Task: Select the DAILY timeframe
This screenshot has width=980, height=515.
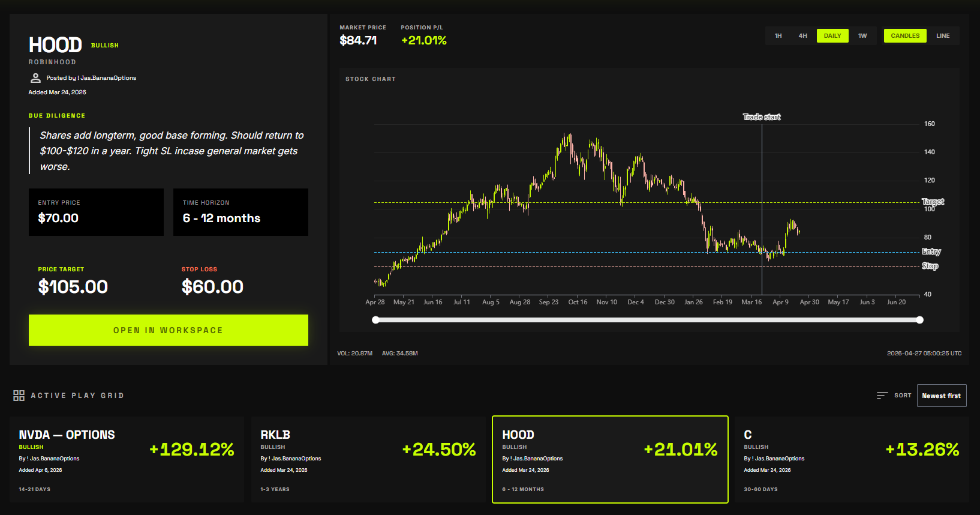Action: point(832,36)
